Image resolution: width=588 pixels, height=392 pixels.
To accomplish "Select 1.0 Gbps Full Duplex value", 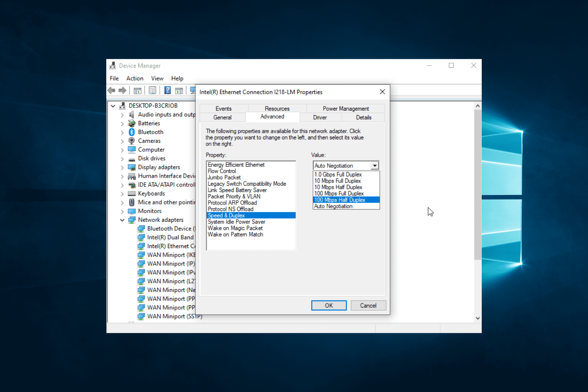I will click(x=346, y=174).
